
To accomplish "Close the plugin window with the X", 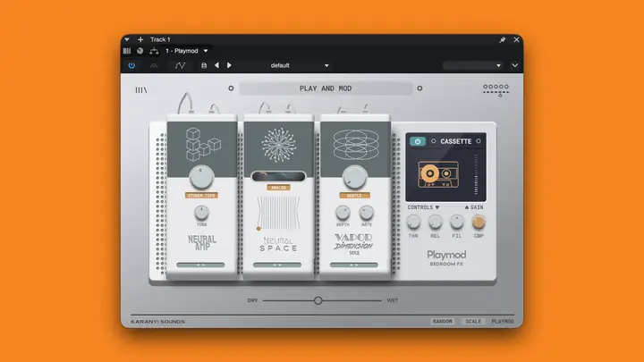I will click(x=516, y=40).
